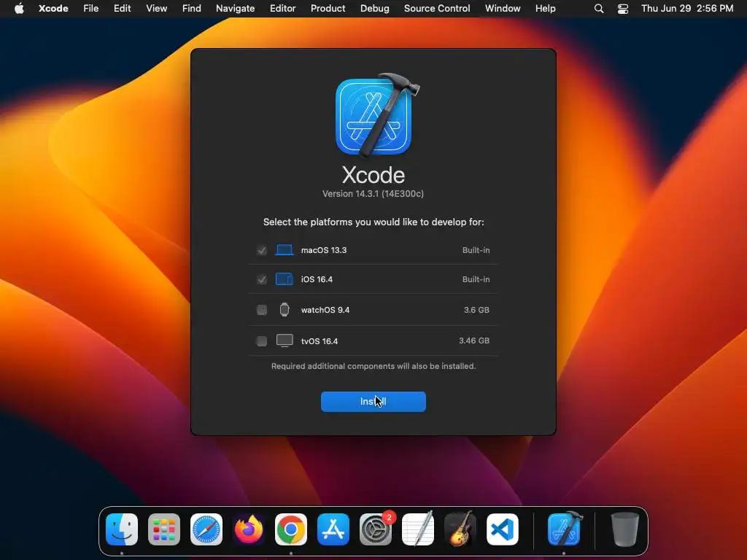This screenshot has width=747, height=560.
Task: Click the '3.46 GB' size value
Action: [x=474, y=341]
